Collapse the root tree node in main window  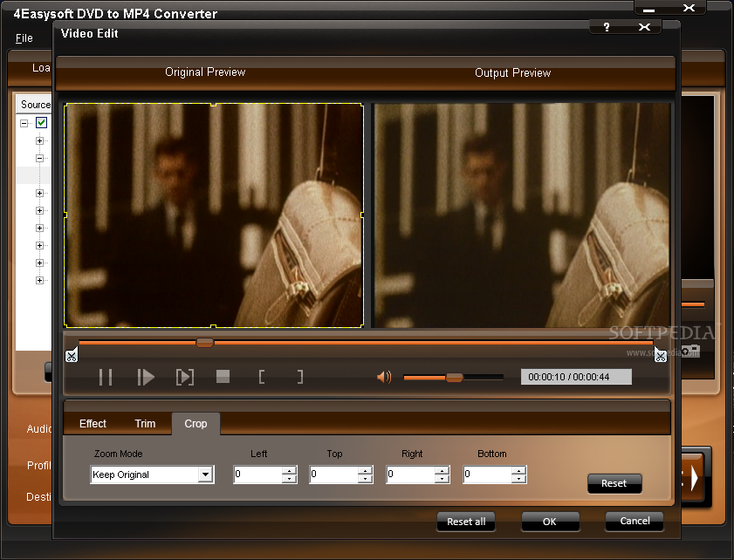[x=24, y=123]
